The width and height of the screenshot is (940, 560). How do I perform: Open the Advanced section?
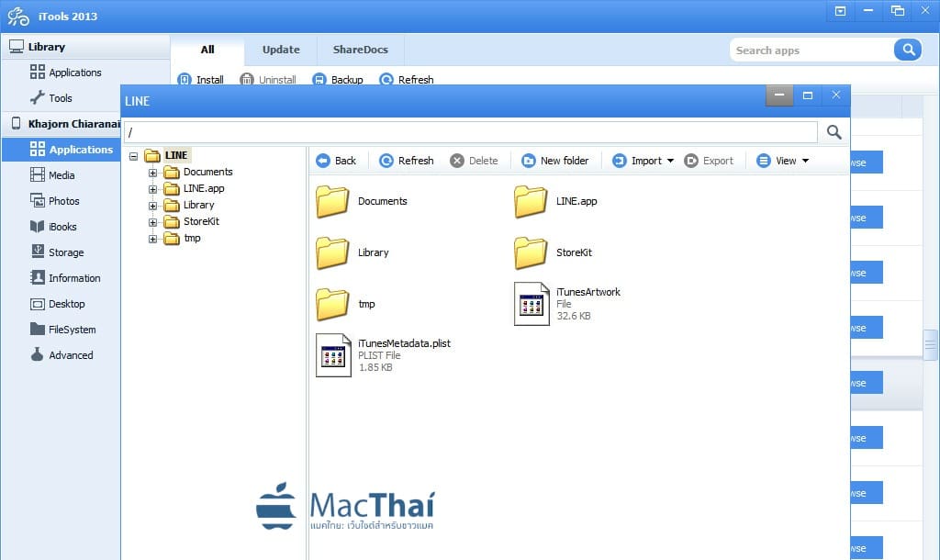62,355
